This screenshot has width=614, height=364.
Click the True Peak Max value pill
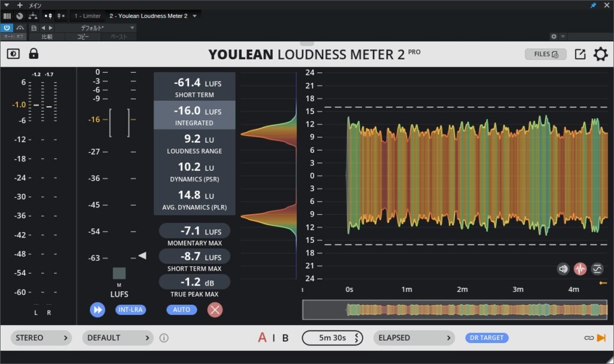(195, 282)
